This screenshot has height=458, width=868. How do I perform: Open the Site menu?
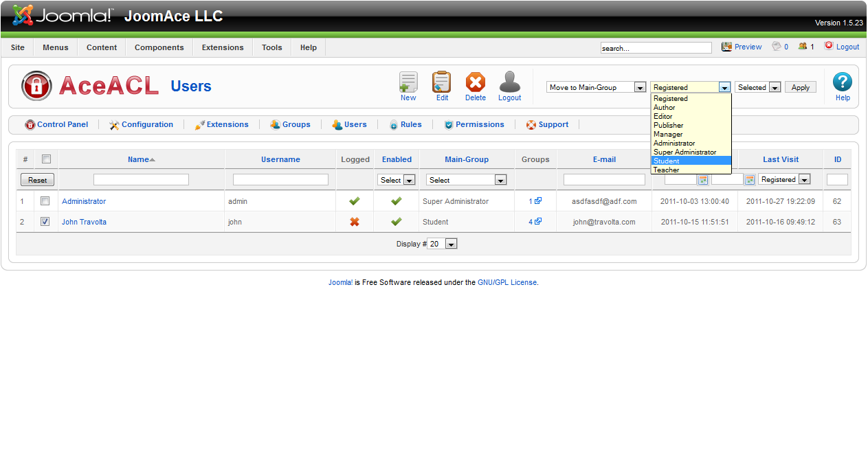coord(18,47)
